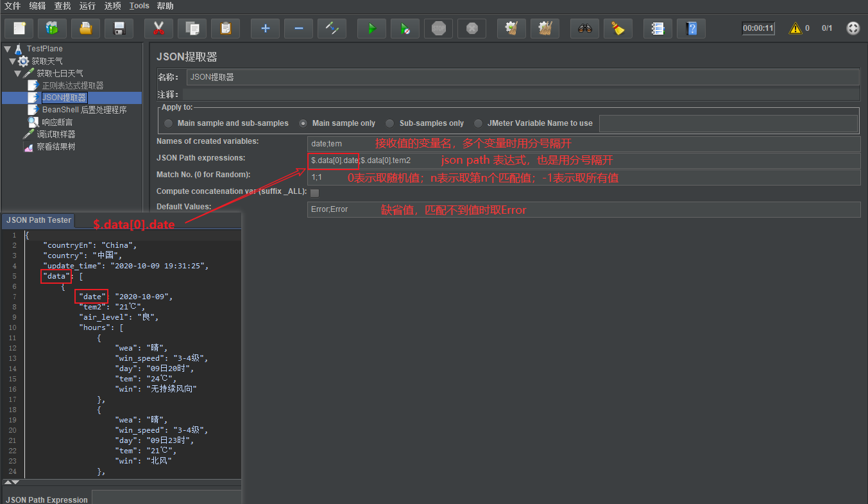Click the warning triangle error log icon
Viewport: 868px width, 504px height.
click(796, 28)
